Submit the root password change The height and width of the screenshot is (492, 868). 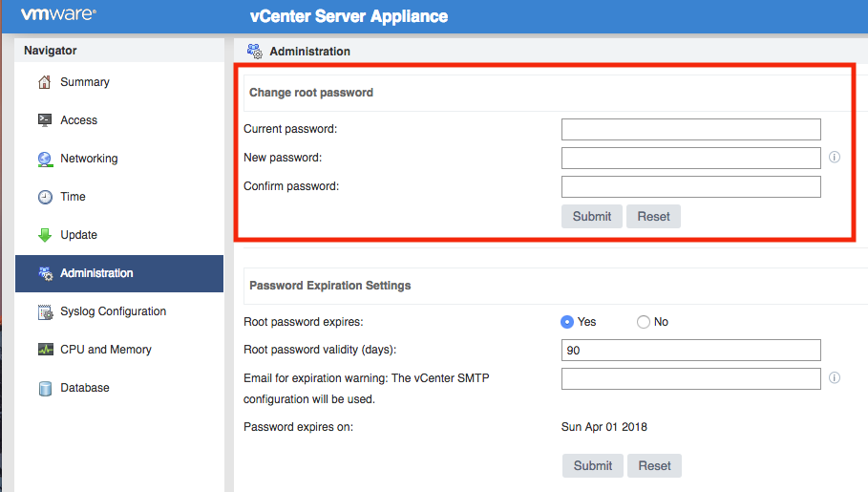(592, 217)
